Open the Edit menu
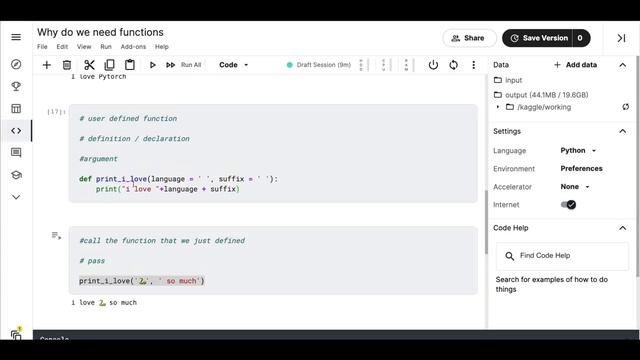The width and height of the screenshot is (640, 360). click(62, 47)
